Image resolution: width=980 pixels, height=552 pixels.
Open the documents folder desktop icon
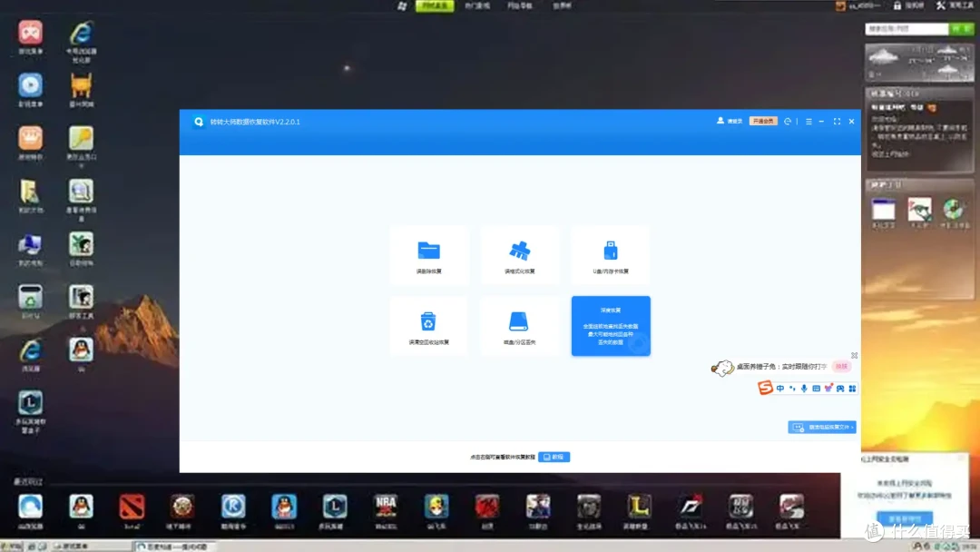(30, 192)
